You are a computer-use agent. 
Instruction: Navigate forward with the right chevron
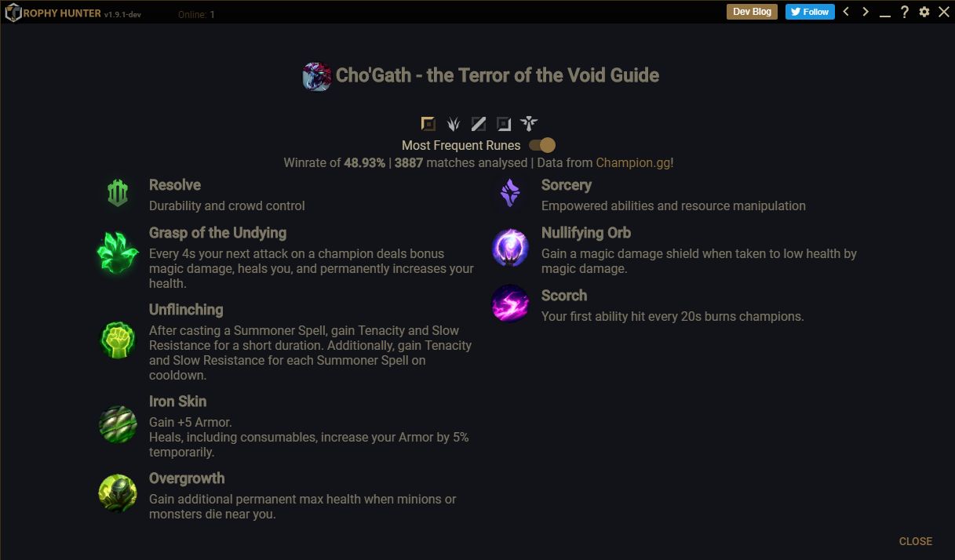866,12
